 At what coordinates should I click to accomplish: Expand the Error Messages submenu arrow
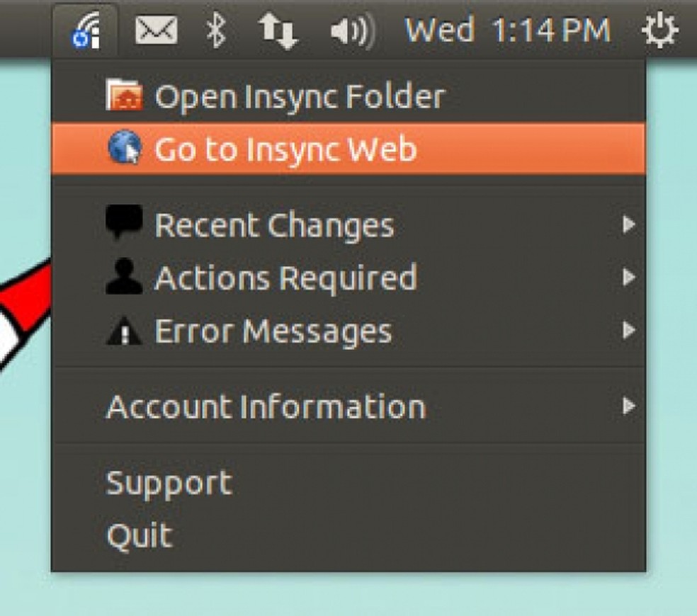coord(628,331)
